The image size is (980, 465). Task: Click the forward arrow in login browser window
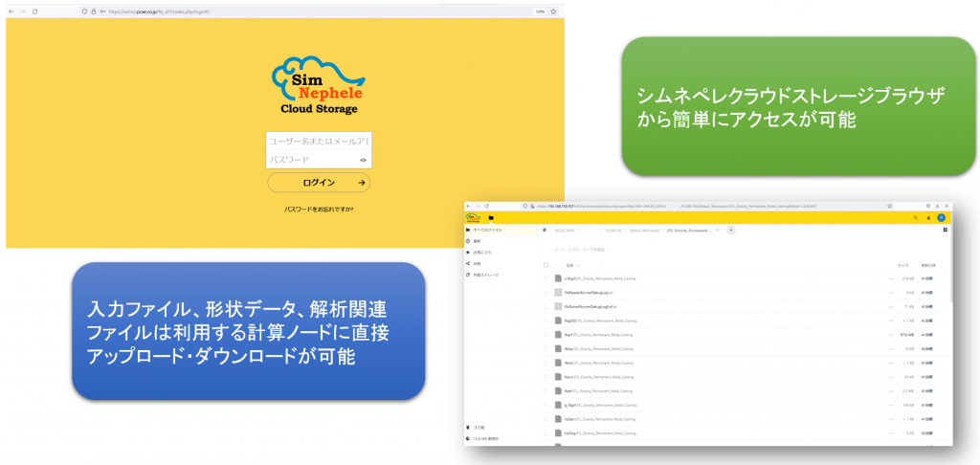[x=23, y=11]
